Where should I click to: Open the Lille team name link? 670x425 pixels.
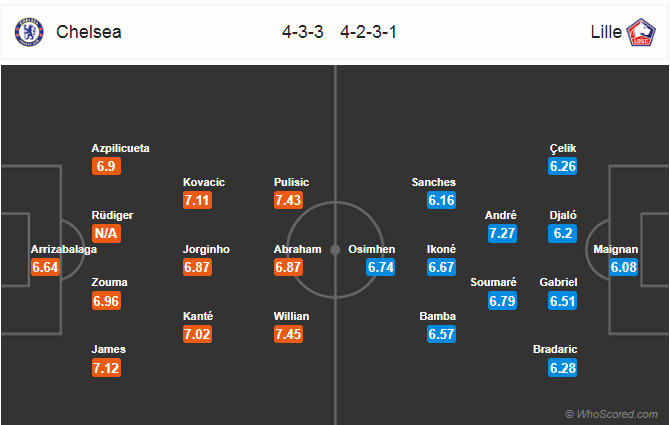tap(606, 32)
